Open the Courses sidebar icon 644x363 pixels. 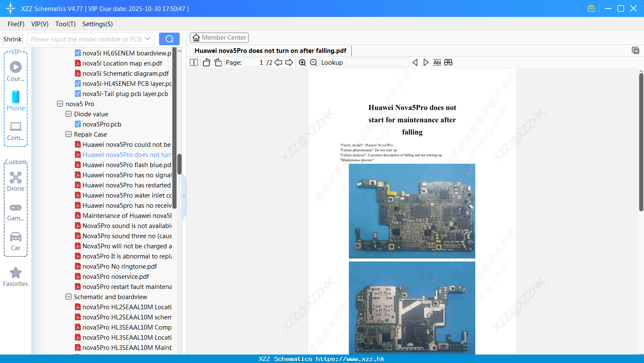[x=16, y=71]
